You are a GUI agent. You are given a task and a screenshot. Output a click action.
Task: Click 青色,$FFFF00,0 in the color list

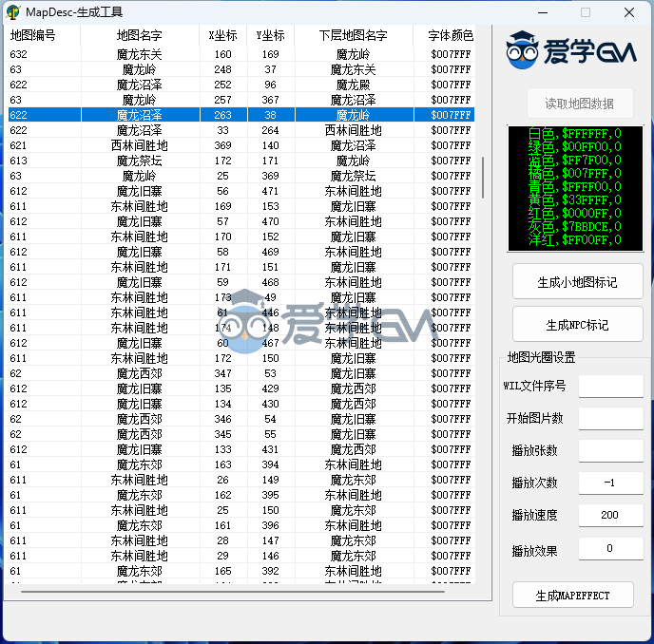coord(575,187)
